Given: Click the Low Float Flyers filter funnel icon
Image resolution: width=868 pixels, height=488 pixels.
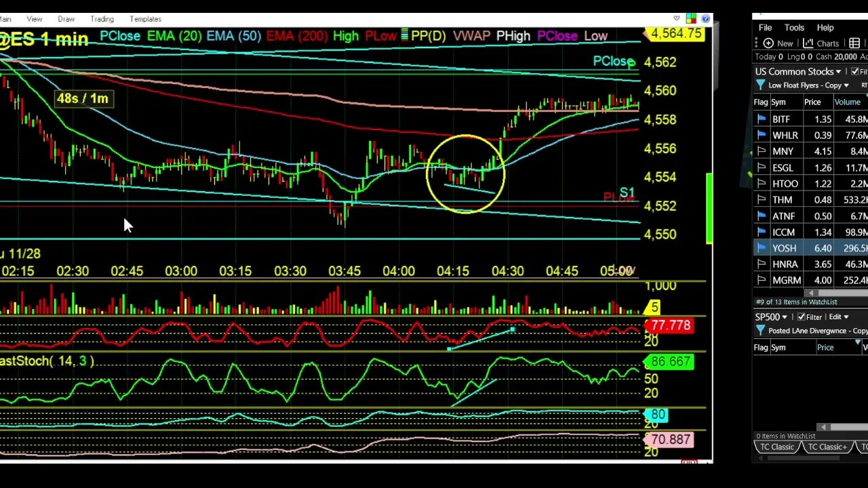Looking at the screenshot, I should 761,85.
